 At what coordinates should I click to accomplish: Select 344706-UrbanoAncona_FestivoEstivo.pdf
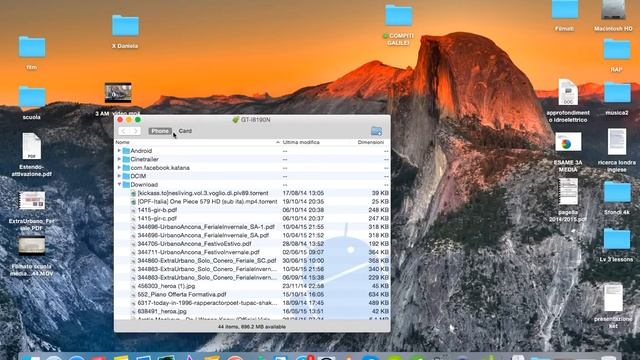tap(252, 244)
